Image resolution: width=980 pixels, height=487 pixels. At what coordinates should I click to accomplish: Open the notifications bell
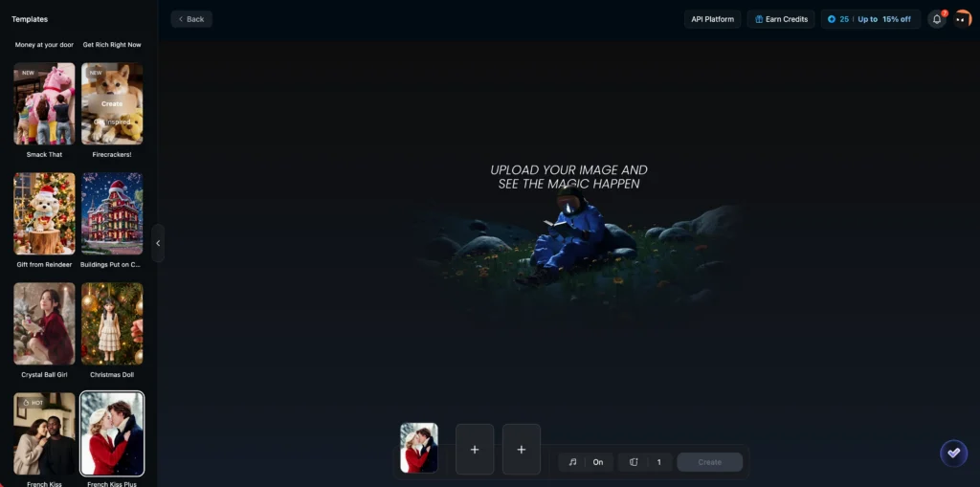point(937,19)
